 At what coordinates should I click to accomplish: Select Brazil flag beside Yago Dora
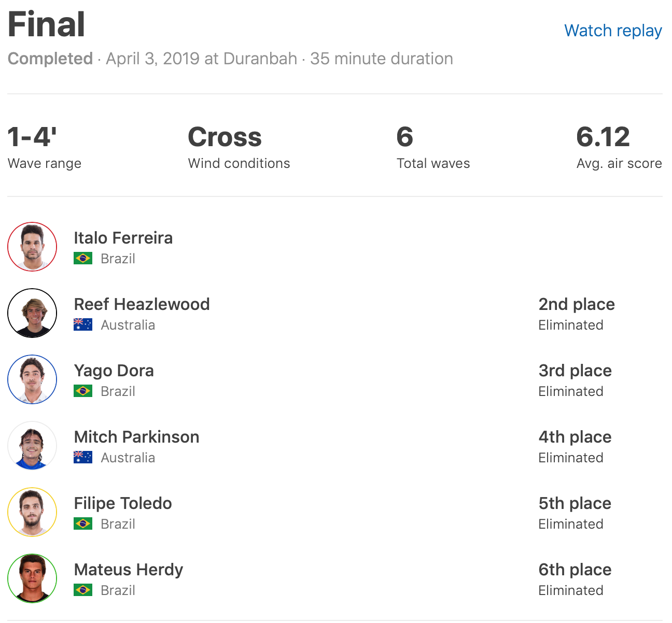click(x=83, y=391)
